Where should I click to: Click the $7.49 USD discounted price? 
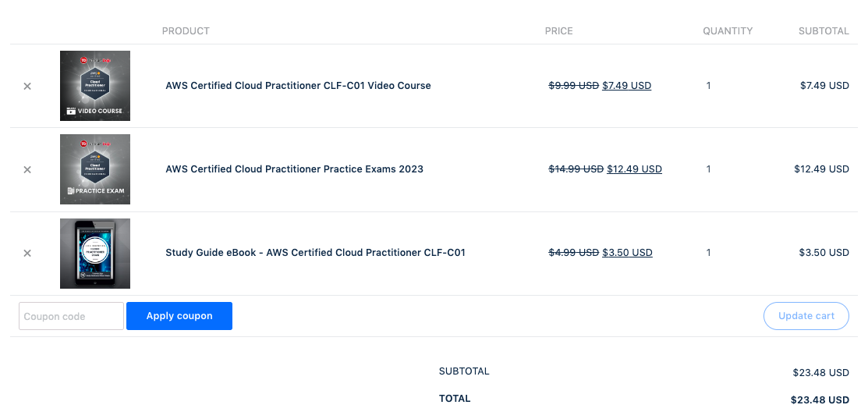coord(626,86)
